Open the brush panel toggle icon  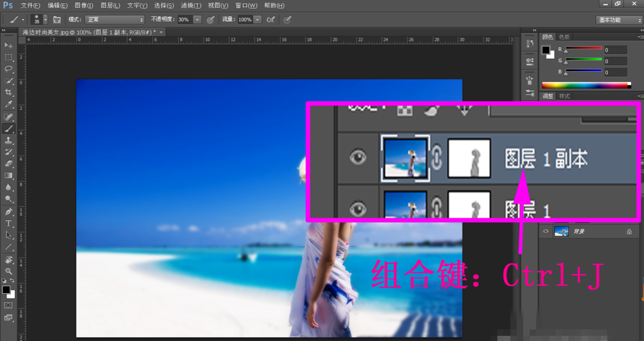point(57,20)
